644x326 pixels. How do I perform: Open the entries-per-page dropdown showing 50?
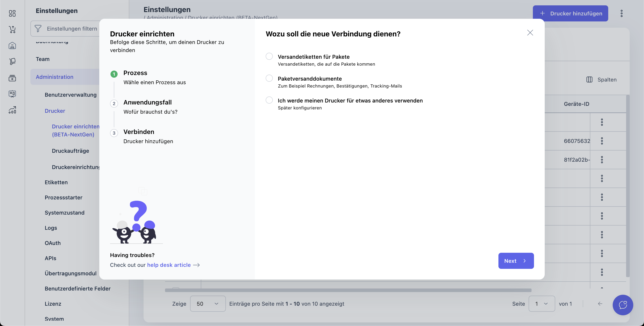pos(208,303)
